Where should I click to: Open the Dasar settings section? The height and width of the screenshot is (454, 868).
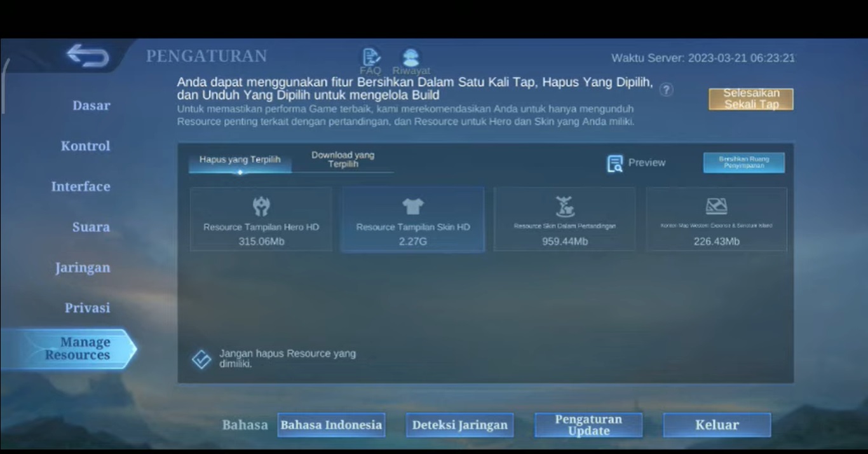pos(91,106)
